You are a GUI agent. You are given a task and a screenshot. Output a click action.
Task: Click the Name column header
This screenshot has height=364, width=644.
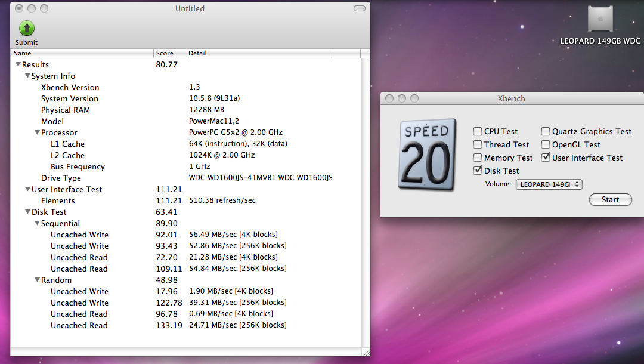[x=82, y=53]
